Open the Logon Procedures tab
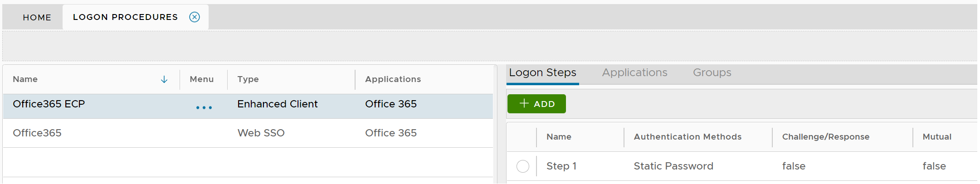 click(x=125, y=17)
